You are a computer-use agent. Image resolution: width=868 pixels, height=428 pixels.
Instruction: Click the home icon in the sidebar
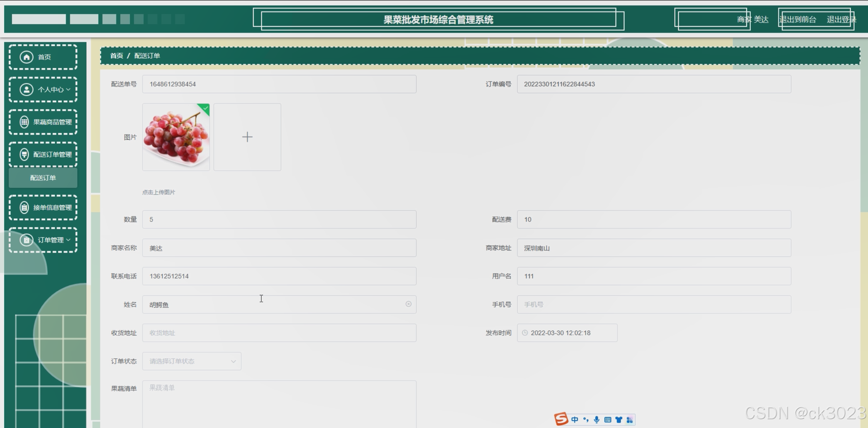click(26, 57)
